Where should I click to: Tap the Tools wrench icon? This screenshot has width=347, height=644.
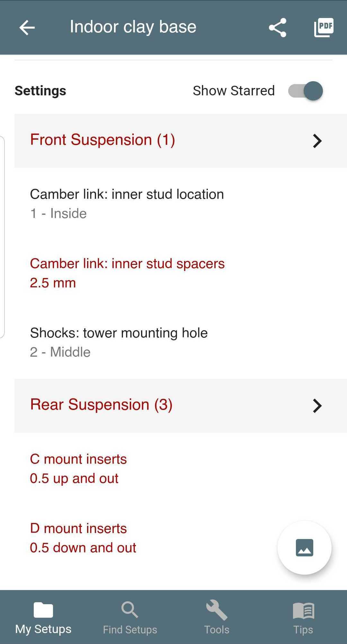[217, 610]
